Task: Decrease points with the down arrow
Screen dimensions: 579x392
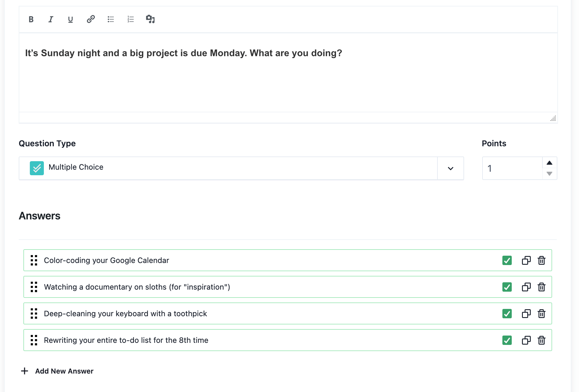Action: [549, 174]
